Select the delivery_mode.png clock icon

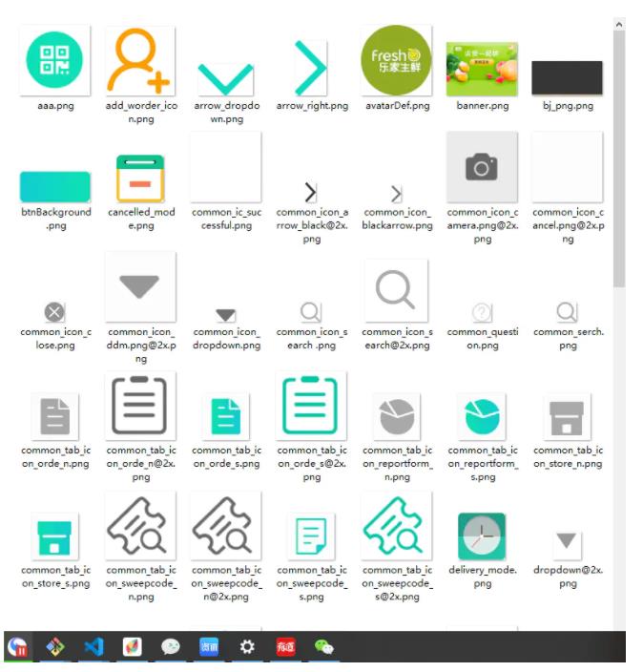click(482, 536)
